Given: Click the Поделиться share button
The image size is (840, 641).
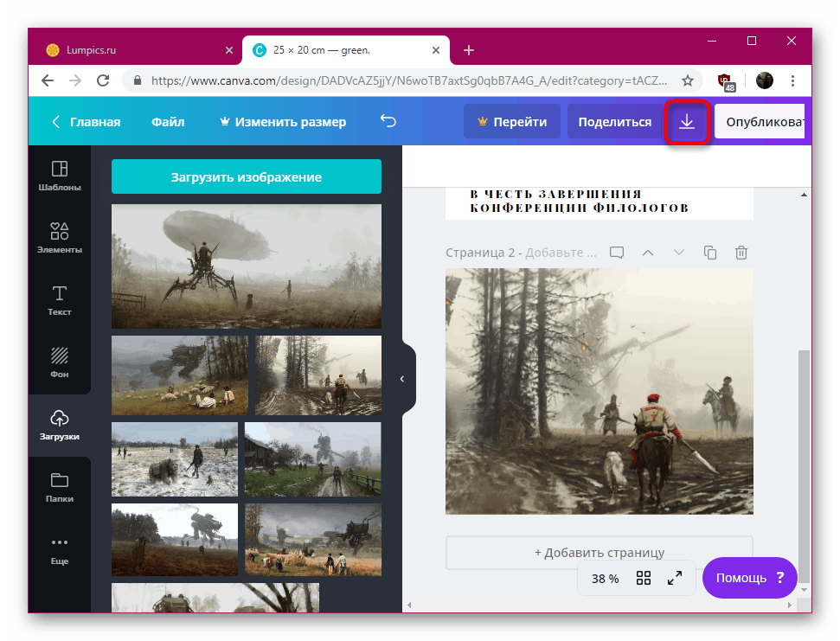Looking at the screenshot, I should click(x=615, y=122).
